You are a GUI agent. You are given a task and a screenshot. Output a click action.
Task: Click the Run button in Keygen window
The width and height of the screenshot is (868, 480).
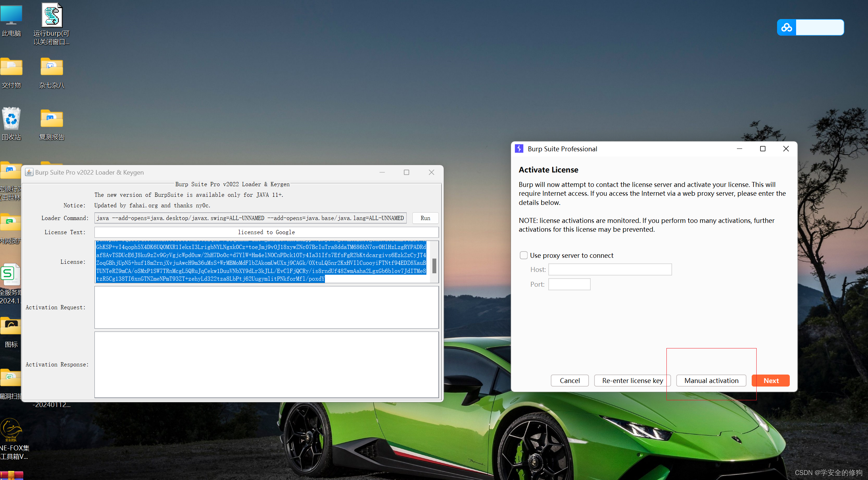425,218
